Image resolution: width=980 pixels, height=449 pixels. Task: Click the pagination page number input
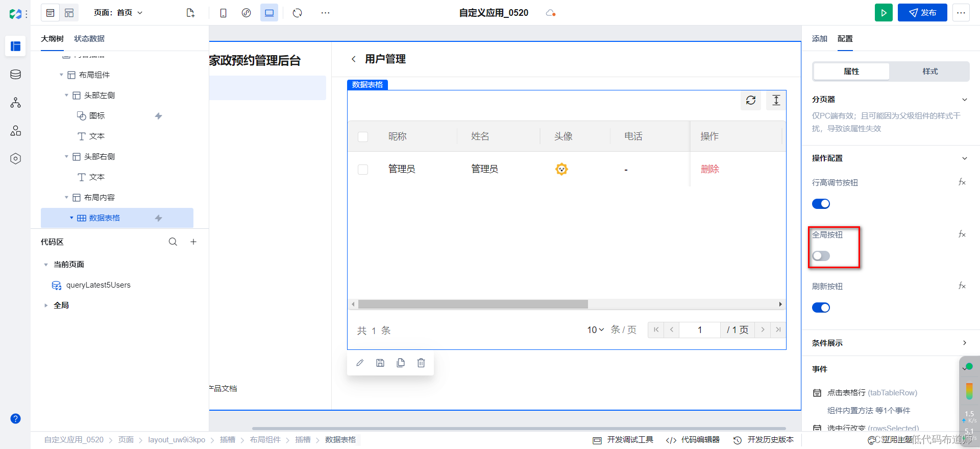[x=700, y=330]
